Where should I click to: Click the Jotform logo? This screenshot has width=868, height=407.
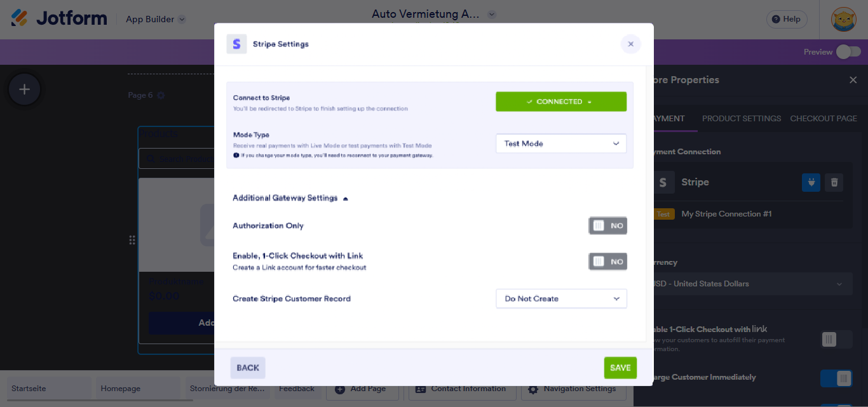click(x=58, y=18)
